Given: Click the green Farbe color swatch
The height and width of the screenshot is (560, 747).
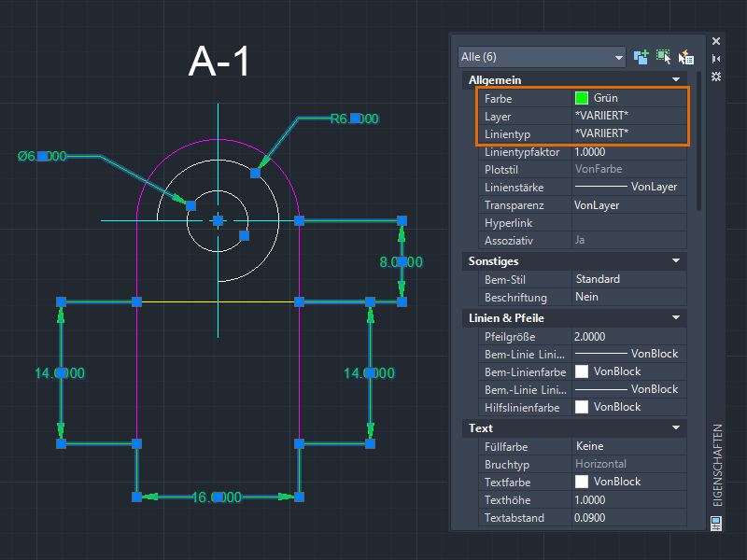Looking at the screenshot, I should point(582,98).
